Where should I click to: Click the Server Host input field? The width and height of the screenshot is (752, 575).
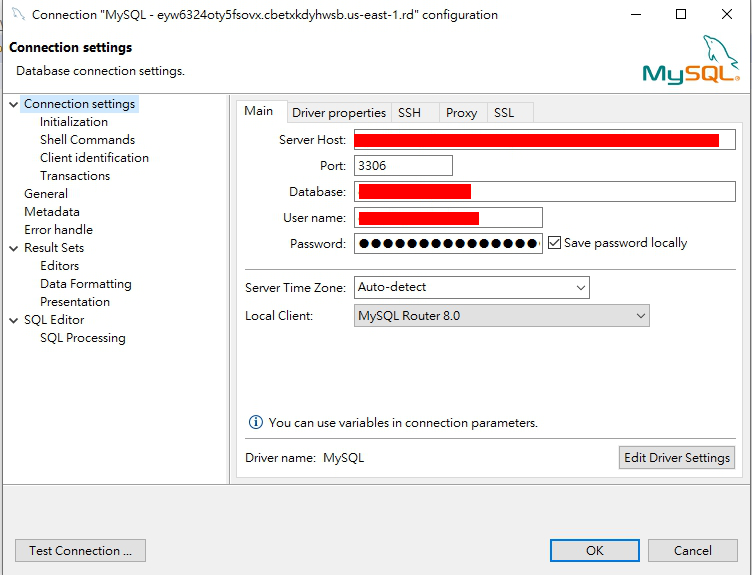[544, 140]
